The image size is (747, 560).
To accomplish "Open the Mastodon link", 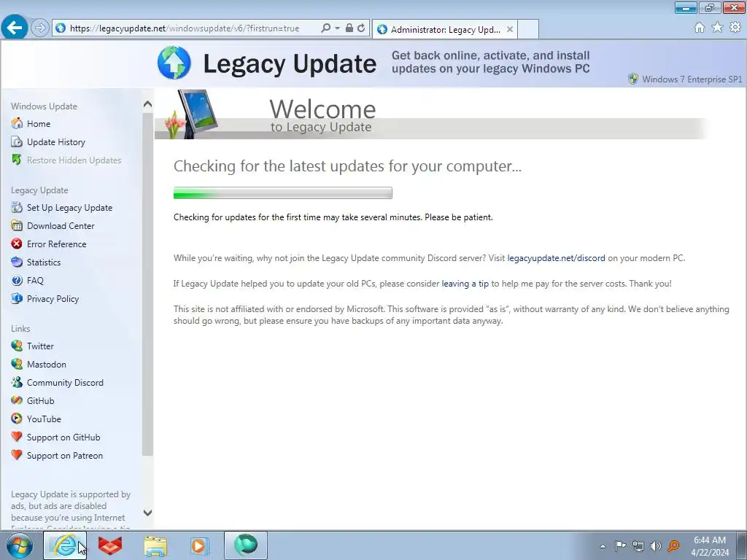I will (x=47, y=365).
